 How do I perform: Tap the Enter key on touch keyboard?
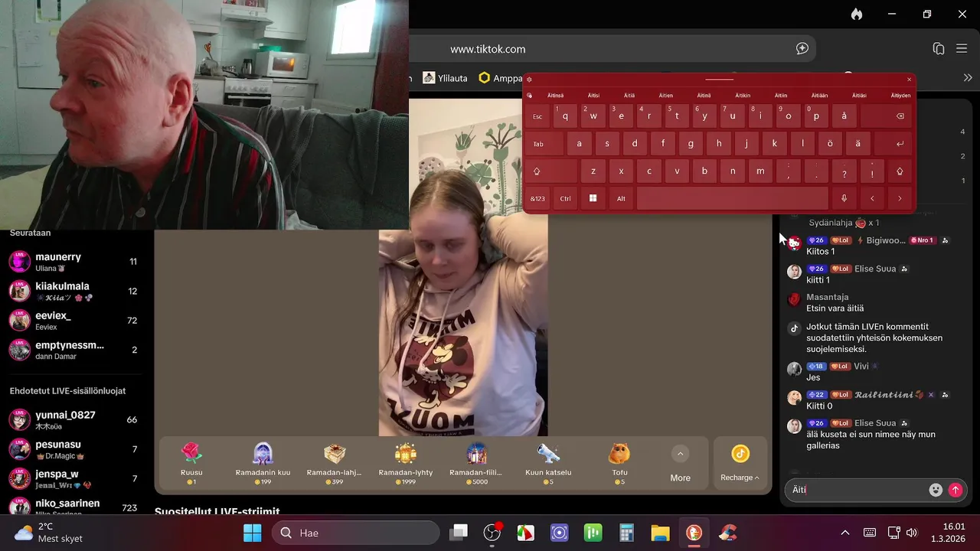tap(894, 144)
